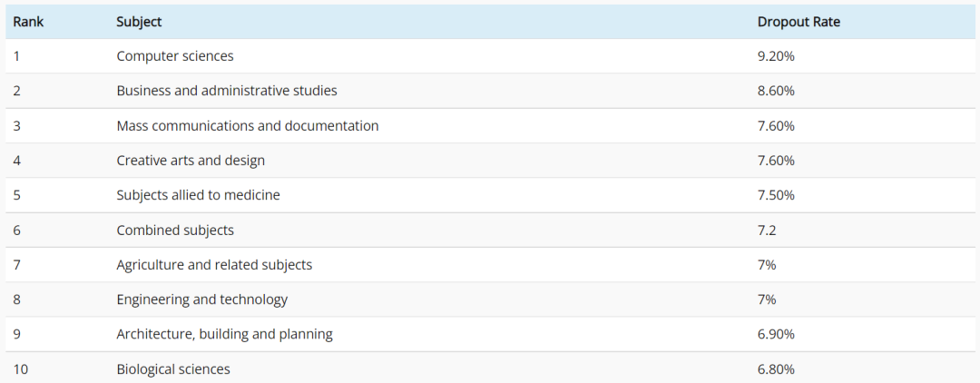Click the 7.2 dropout rate value
The image size is (980, 383).
(x=766, y=230)
